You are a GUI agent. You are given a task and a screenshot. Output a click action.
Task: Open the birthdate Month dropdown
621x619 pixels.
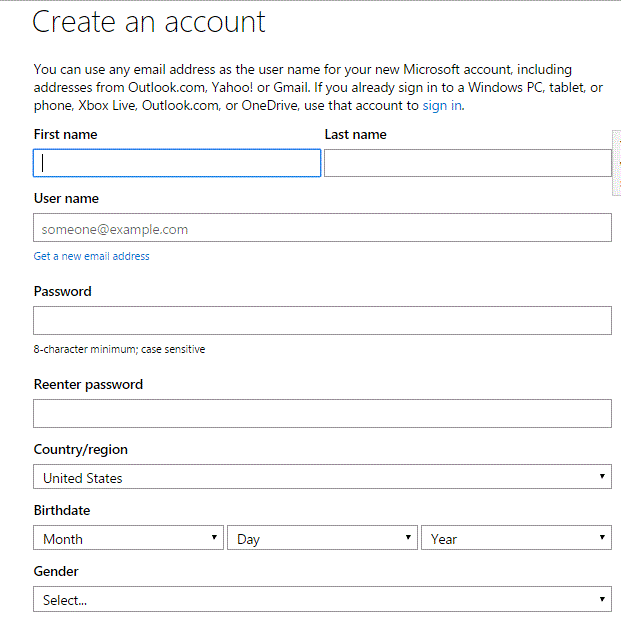128,538
